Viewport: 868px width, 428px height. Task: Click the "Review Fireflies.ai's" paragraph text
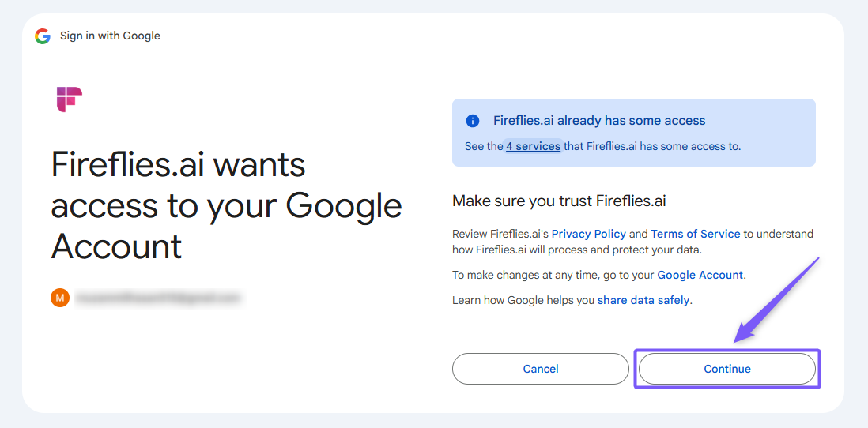[x=500, y=234]
